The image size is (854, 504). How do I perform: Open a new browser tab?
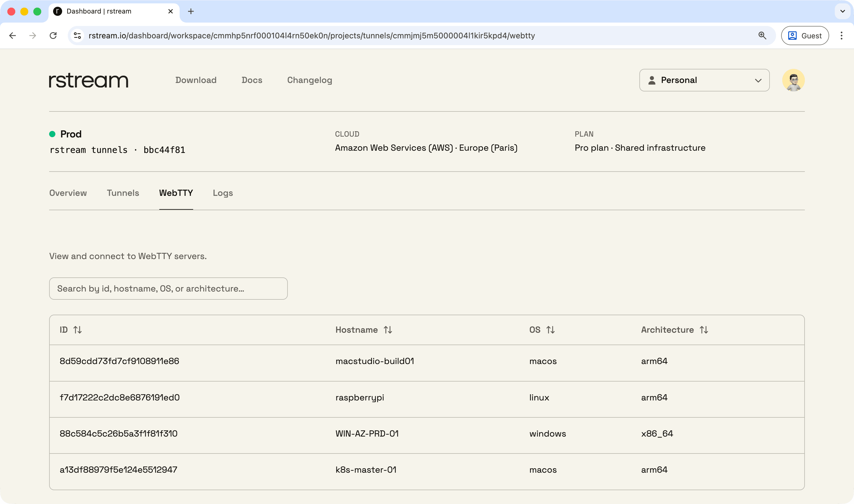pos(191,11)
